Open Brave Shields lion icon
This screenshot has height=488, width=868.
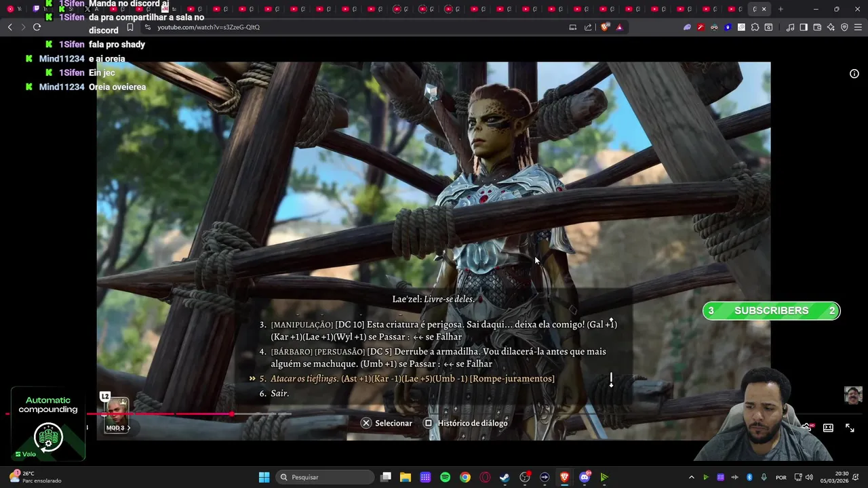point(605,27)
